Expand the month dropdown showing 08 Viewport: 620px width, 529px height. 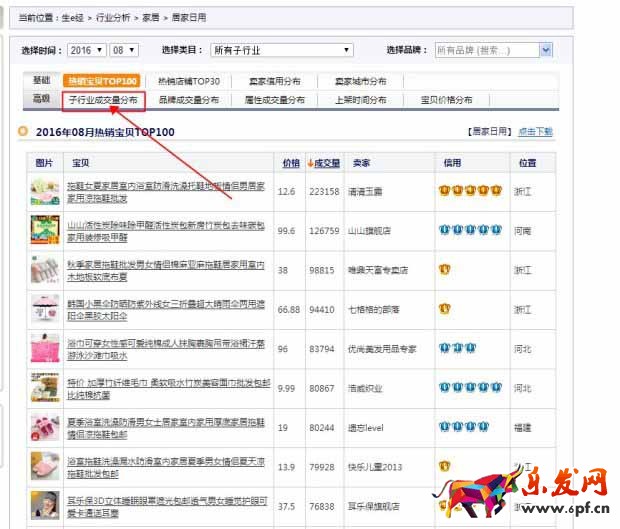coord(125,50)
